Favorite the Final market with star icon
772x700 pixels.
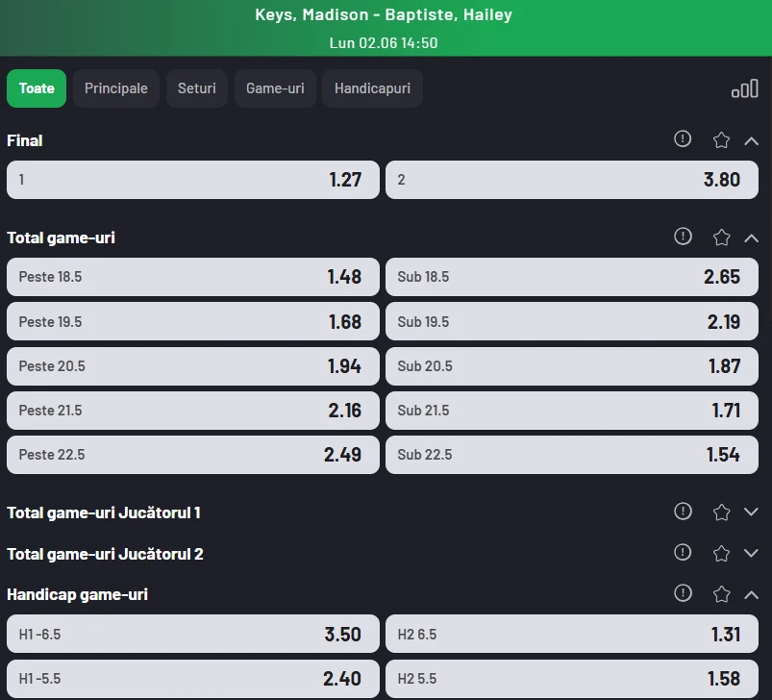(x=721, y=140)
